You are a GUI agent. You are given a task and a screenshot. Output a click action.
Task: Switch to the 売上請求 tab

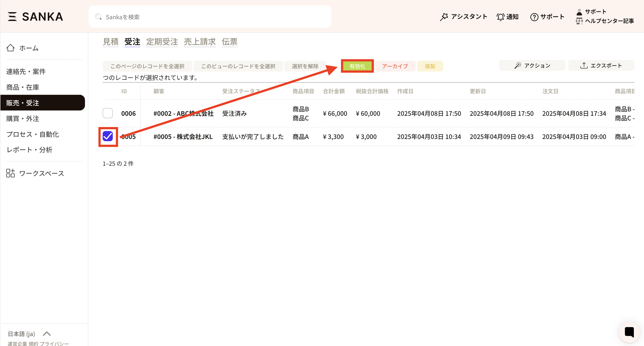tap(200, 42)
